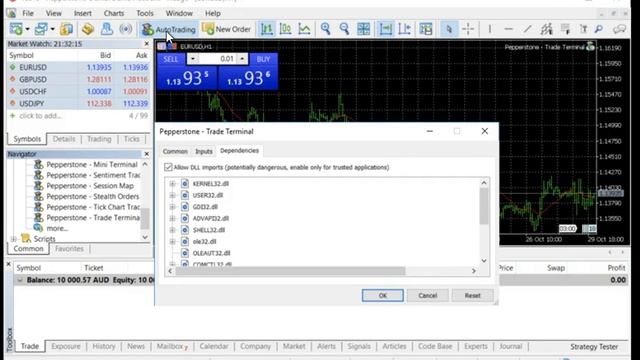Click the search magnifier icon
Image resolution: width=640 pixels, height=360 pixels.
pyautogui.click(x=599, y=29)
